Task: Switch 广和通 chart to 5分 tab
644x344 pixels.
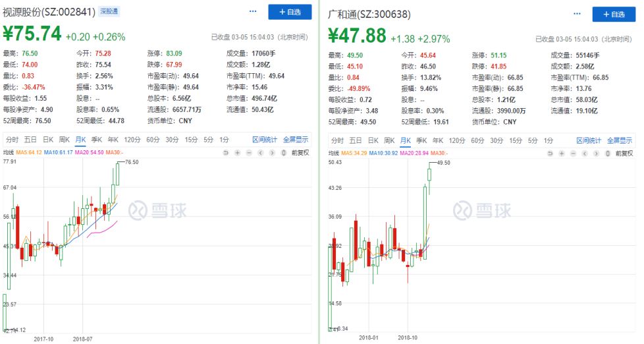Action: (533, 140)
